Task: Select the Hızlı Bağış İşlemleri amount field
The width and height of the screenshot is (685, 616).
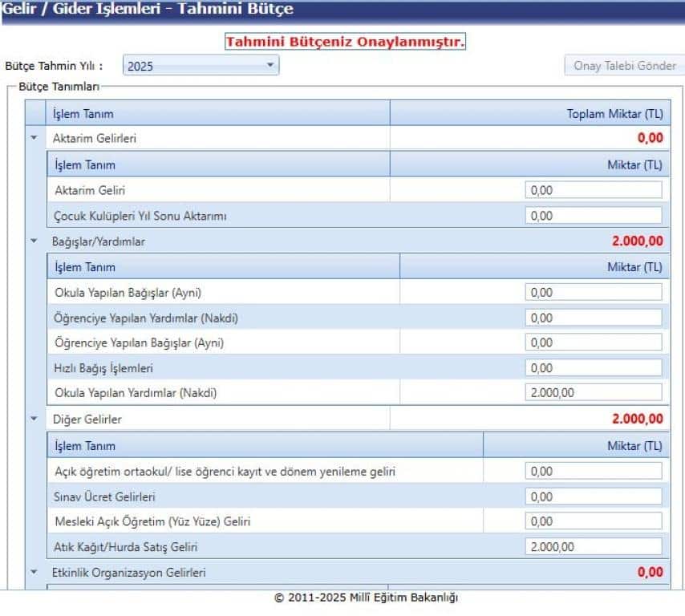Action: click(594, 368)
